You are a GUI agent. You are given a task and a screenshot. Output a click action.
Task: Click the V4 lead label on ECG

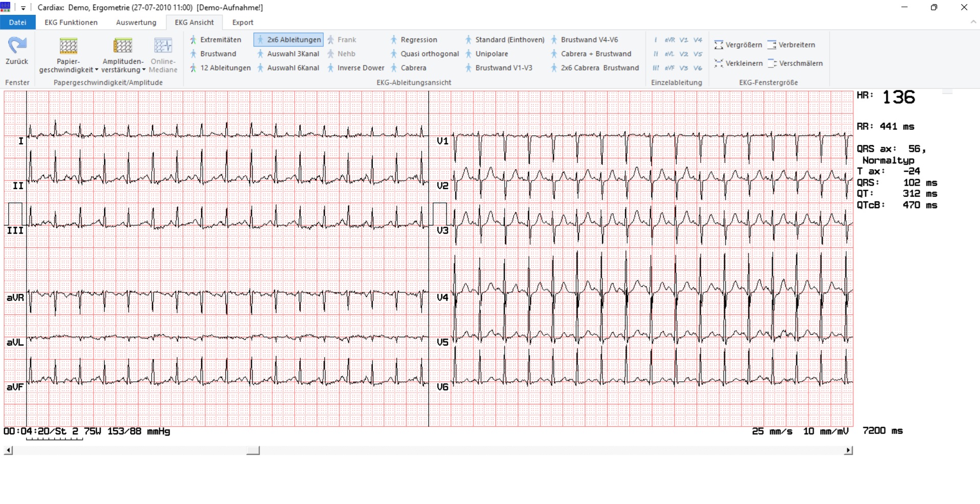[442, 297]
